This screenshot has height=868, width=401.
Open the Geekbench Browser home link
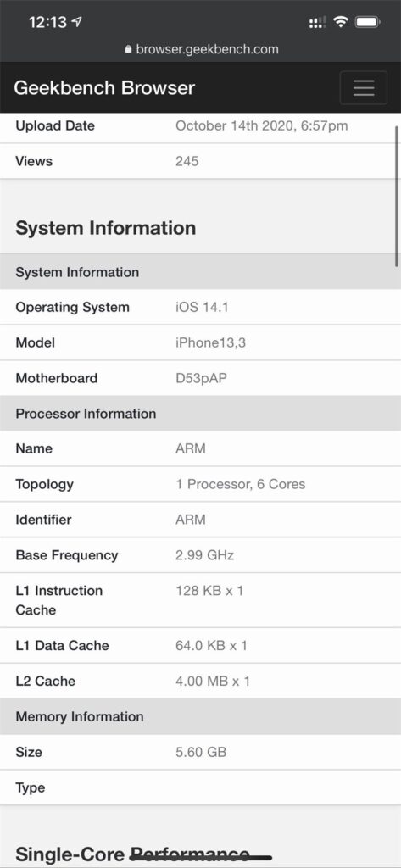104,88
